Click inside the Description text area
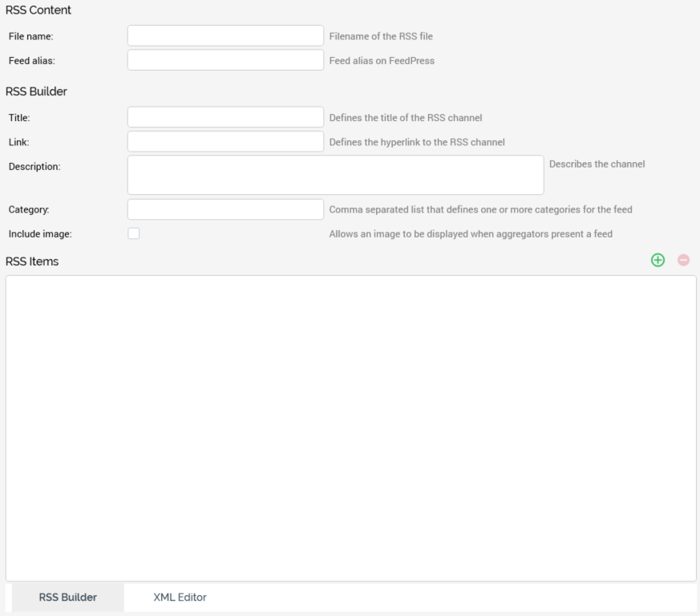This screenshot has height=616, width=700. tap(335, 175)
